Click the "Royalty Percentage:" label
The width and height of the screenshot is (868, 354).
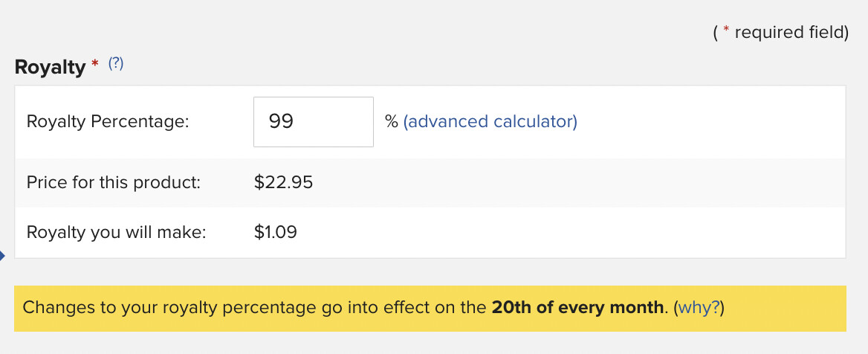coord(108,121)
